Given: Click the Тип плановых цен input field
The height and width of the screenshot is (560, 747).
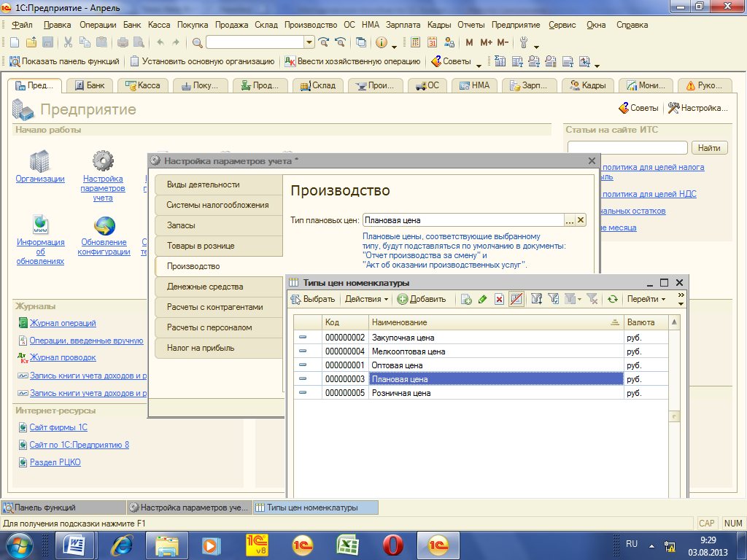Looking at the screenshot, I should [463, 220].
